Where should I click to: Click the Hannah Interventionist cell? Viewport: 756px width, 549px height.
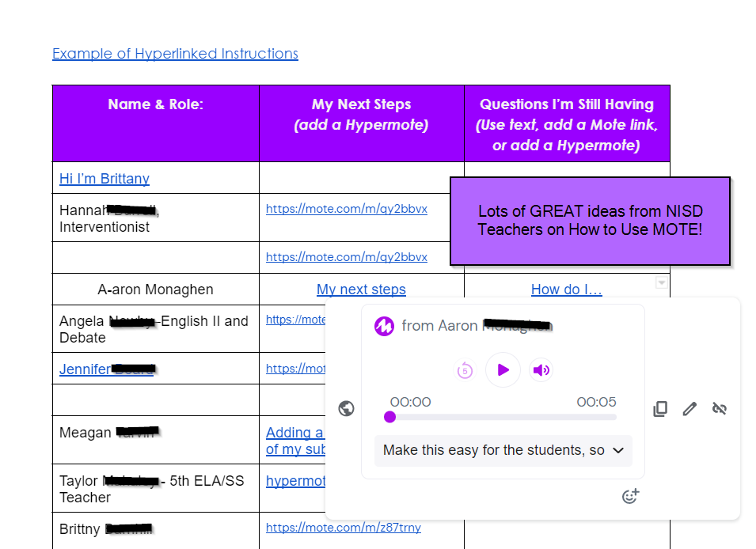(x=156, y=218)
